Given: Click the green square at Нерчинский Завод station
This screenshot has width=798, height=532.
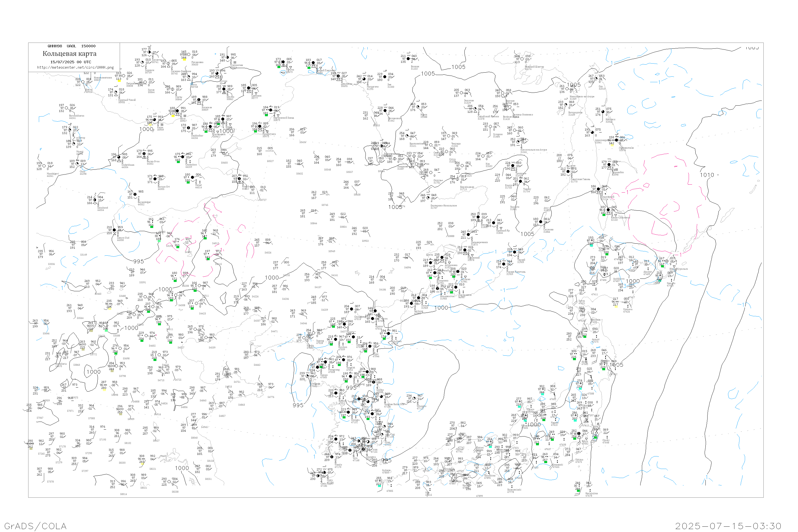Looking at the screenshot, I should (266, 115).
